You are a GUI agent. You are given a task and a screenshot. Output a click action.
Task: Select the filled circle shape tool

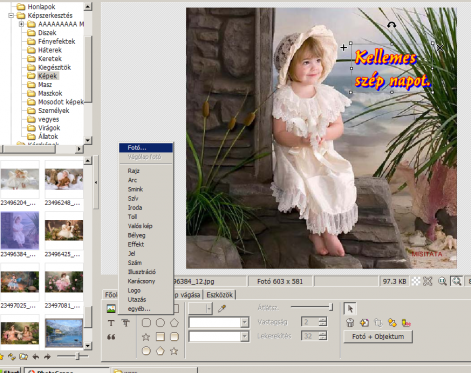[x=146, y=351]
